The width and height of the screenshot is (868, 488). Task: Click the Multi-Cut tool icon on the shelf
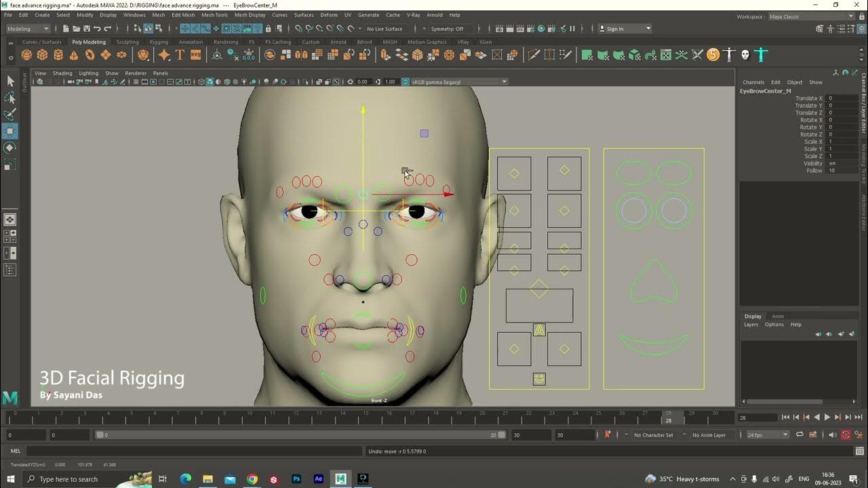[534, 55]
